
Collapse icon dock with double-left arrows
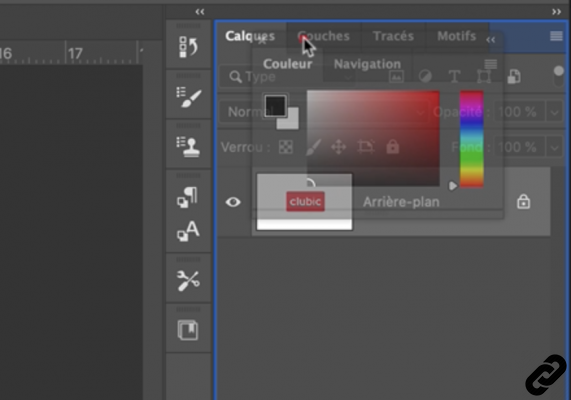point(200,12)
